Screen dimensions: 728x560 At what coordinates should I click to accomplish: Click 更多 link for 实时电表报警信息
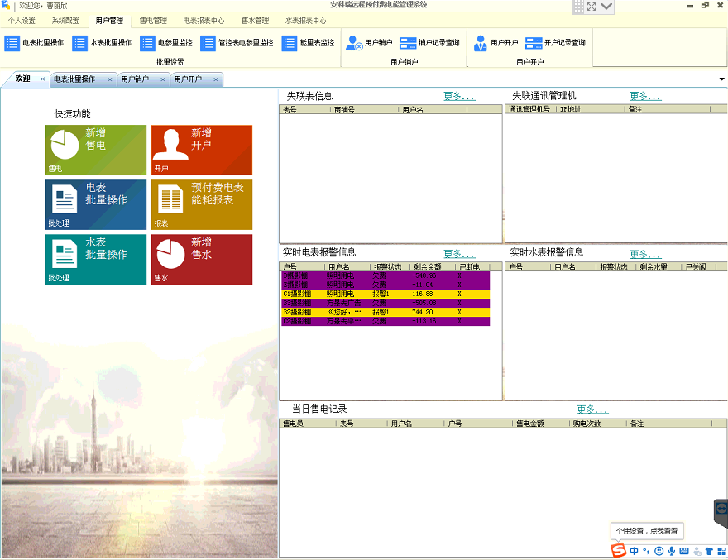[x=459, y=254]
